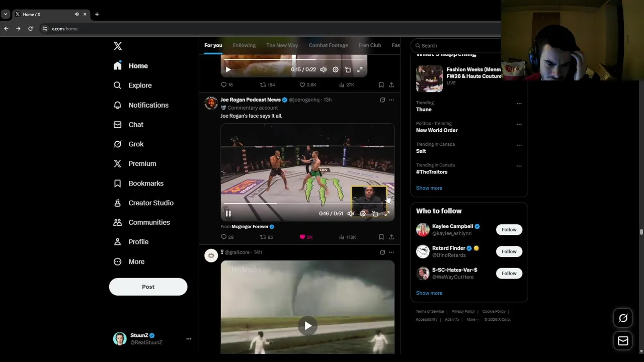Image resolution: width=644 pixels, height=362 pixels.
Task: Switch to Combat Footage tab
Action: coord(328,45)
